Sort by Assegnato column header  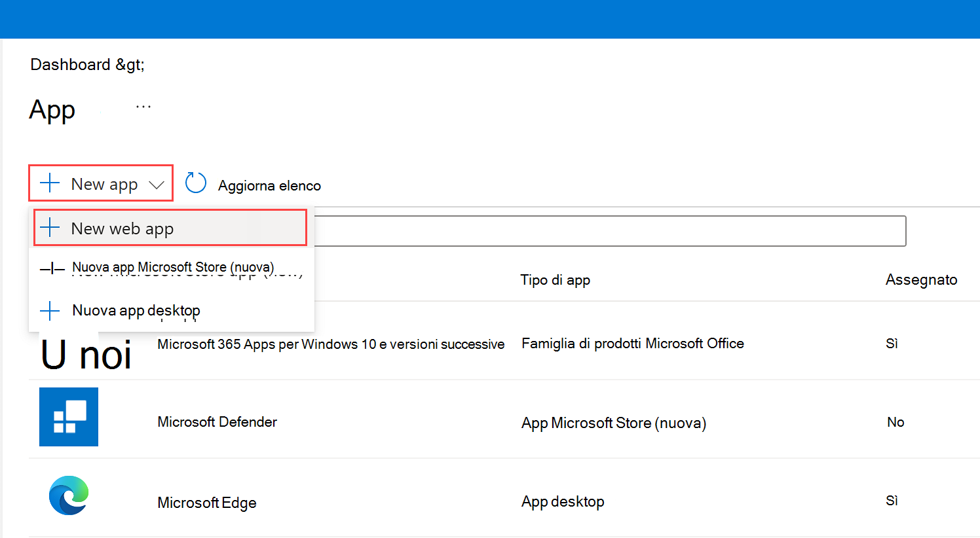click(921, 279)
